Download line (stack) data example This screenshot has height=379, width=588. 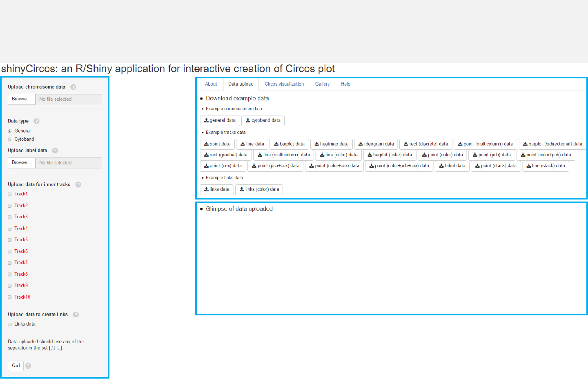click(x=546, y=166)
